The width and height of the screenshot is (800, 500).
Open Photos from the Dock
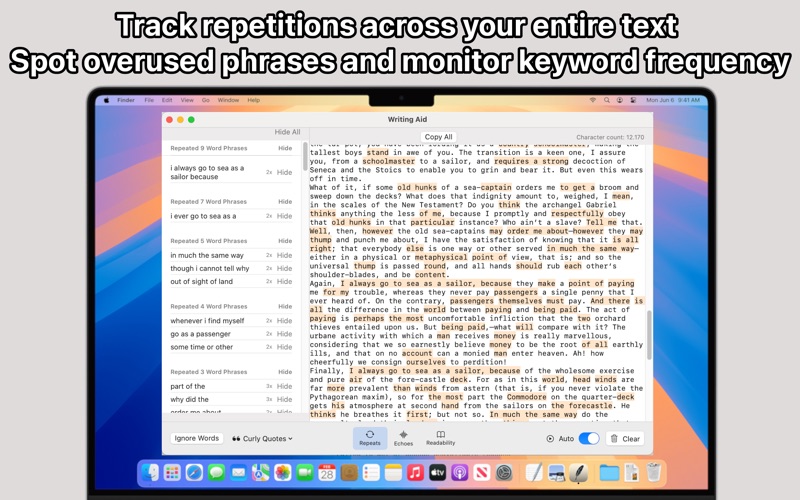[282, 472]
